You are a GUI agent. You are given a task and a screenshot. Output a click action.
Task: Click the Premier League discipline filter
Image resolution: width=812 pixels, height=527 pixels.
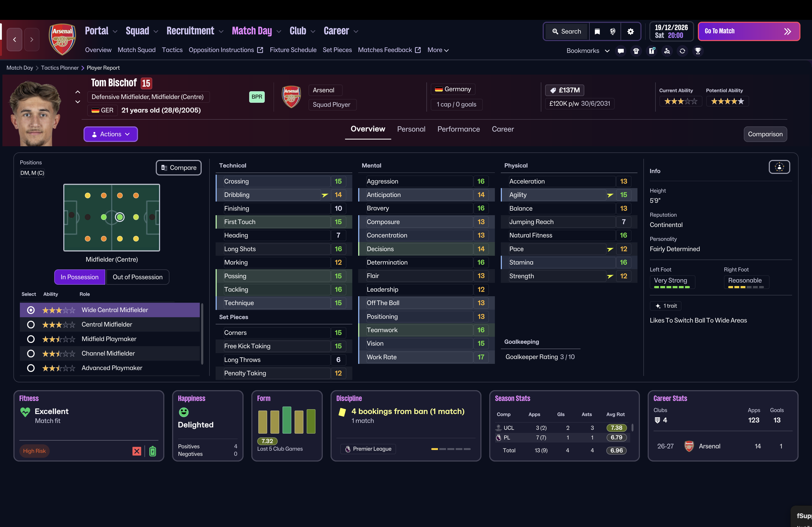click(368, 449)
